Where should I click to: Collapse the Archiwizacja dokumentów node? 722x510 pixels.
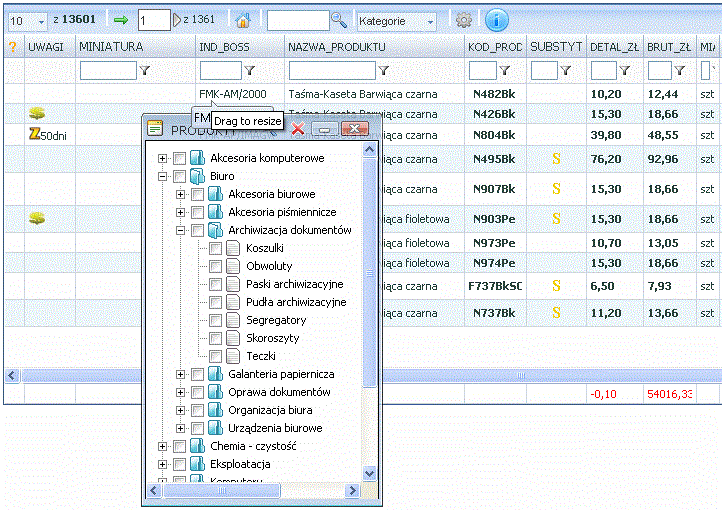180,230
